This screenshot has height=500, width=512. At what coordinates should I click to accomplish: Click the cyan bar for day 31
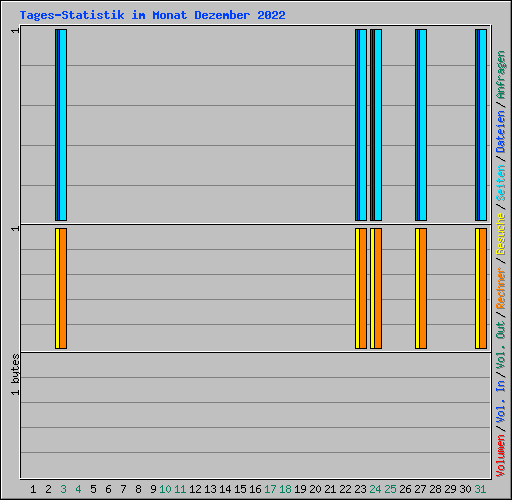click(483, 125)
